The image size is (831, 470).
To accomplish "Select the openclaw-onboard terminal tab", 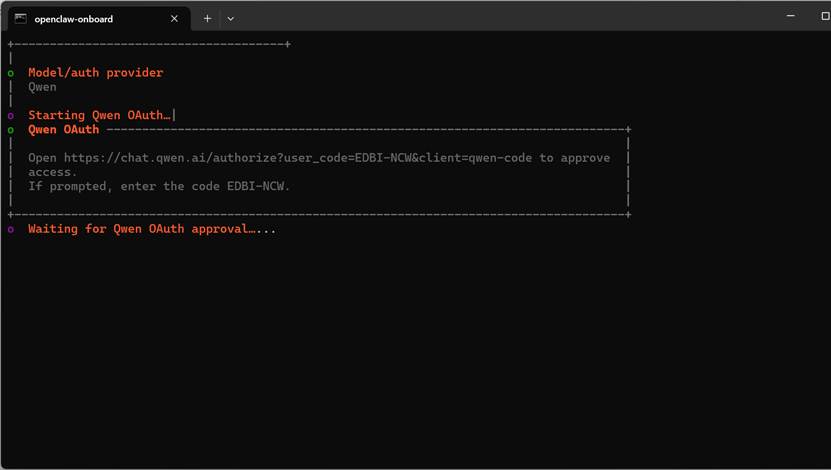I will coord(99,19).
